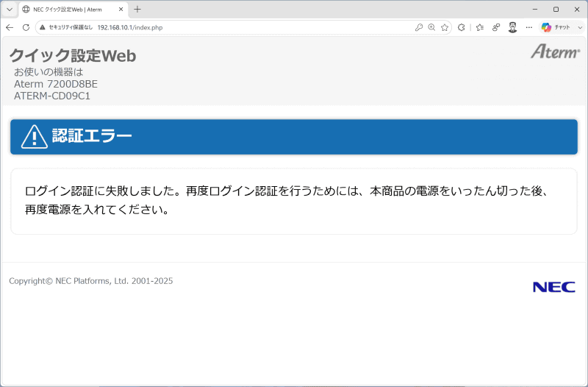Click the 認証エラー banner title

[92, 135]
